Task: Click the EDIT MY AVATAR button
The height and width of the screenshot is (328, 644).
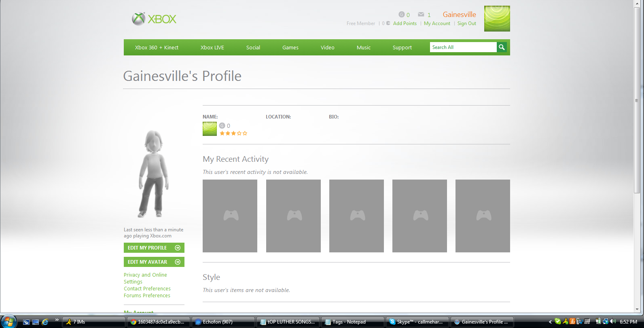Action: tap(154, 262)
